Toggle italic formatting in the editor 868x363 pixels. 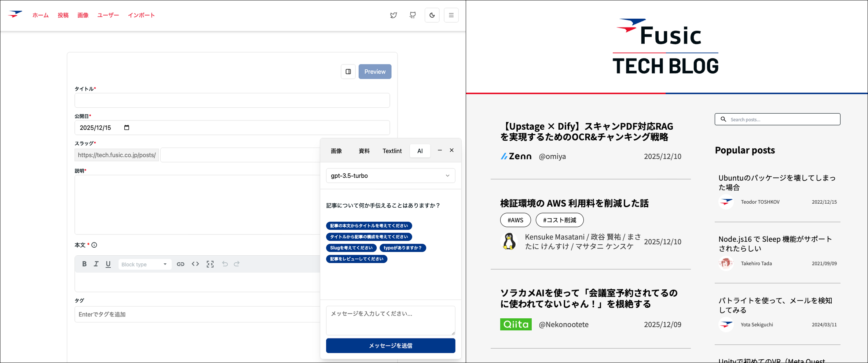pos(96,264)
